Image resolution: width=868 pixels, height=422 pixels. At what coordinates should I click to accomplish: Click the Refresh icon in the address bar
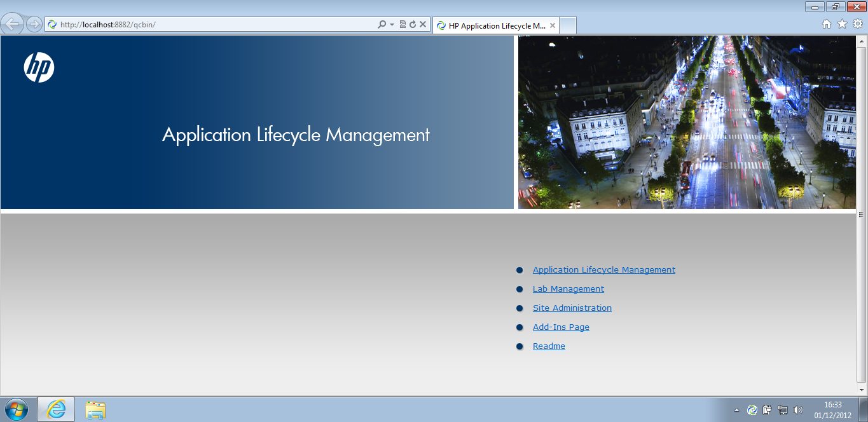413,25
